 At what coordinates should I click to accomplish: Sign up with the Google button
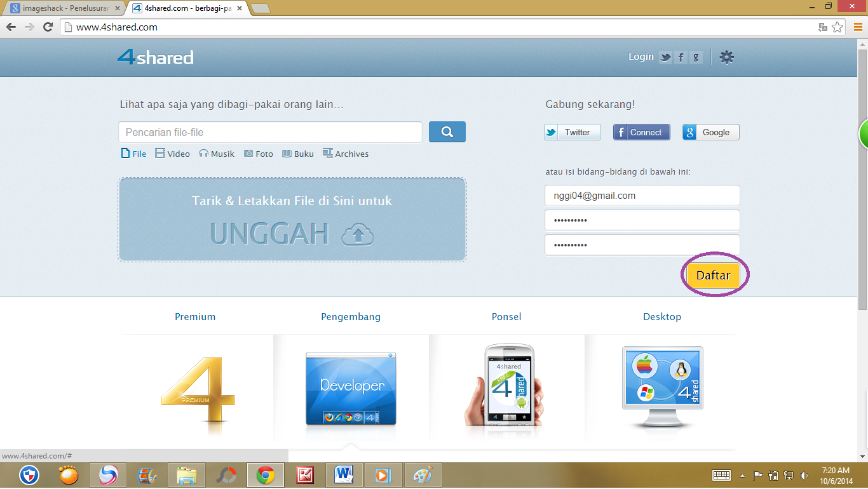click(711, 132)
